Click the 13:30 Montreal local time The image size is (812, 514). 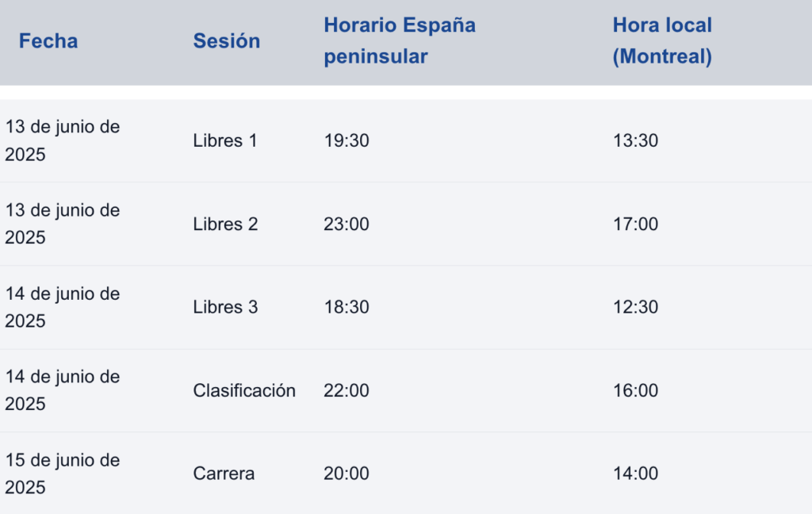pos(635,140)
